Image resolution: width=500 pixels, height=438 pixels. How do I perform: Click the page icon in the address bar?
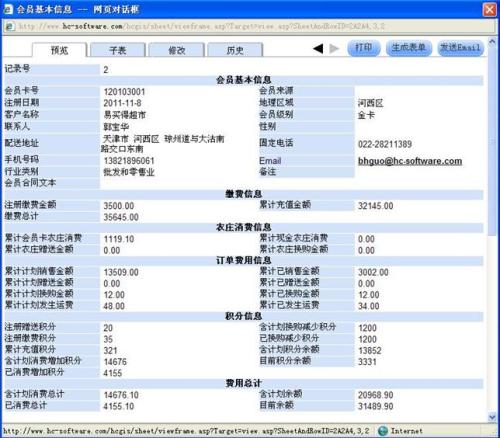(x=10, y=26)
